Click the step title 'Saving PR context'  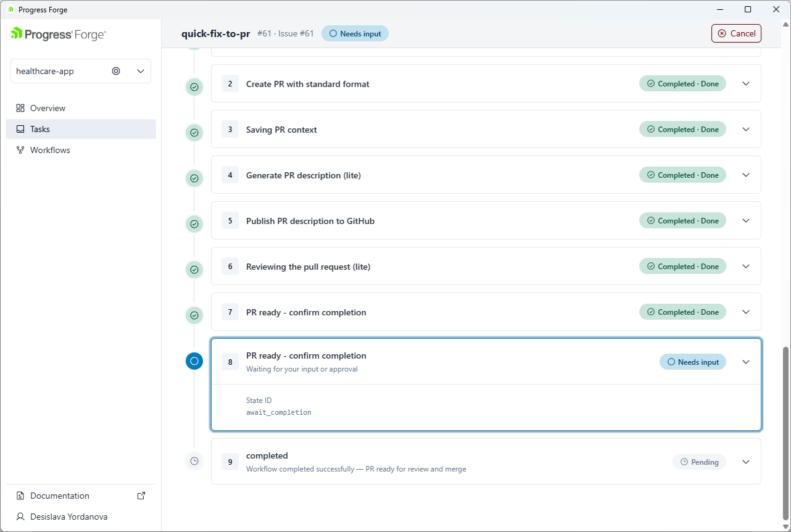[281, 130]
